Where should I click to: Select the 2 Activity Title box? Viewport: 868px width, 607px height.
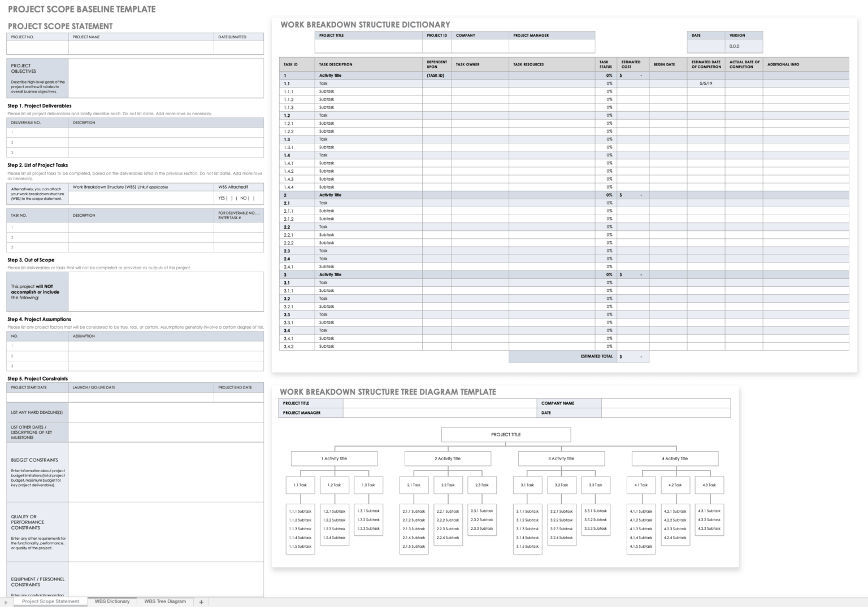click(448, 458)
